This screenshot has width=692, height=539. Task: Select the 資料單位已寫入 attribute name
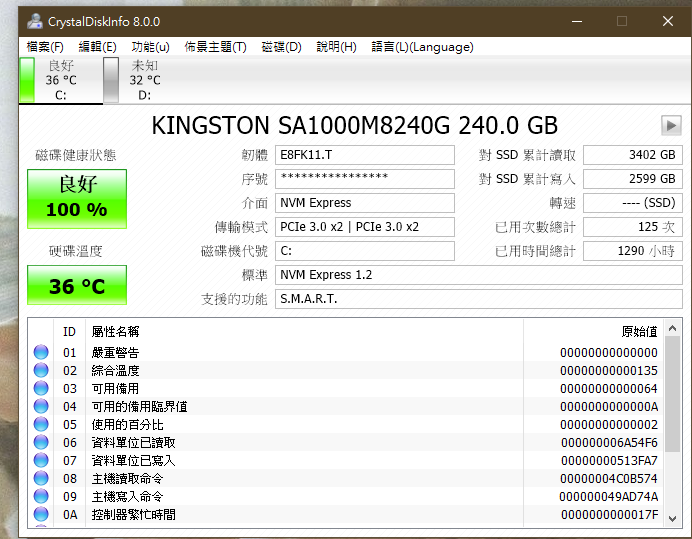click(133, 461)
